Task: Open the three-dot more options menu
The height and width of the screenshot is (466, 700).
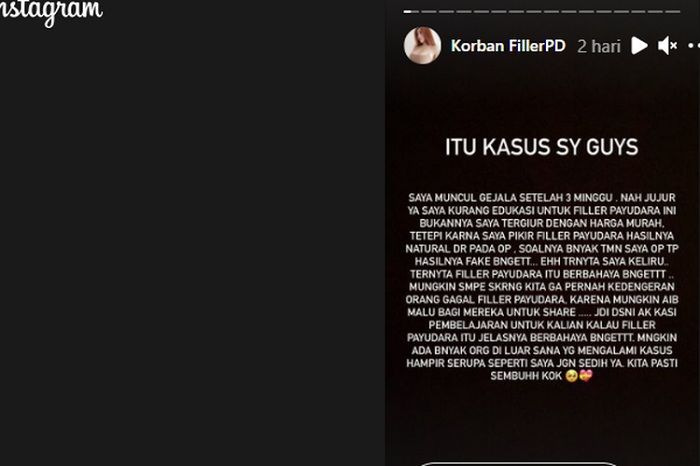Action: pos(694,46)
